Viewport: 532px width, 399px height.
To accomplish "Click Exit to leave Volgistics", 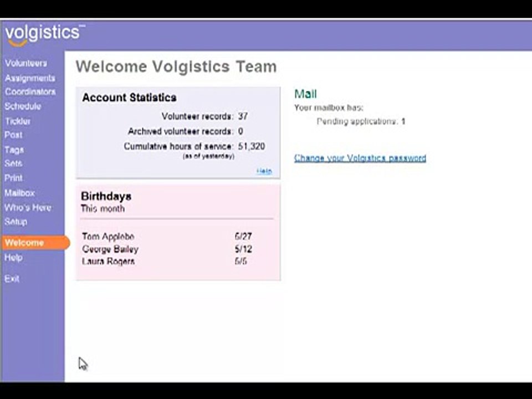I will 12,279.
